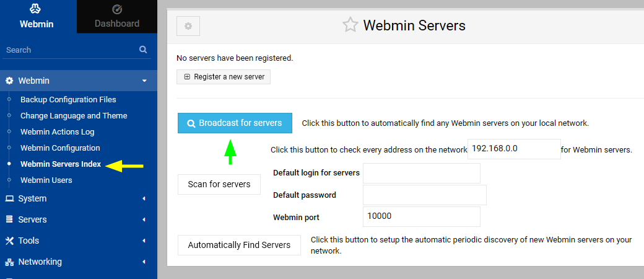Screen dimensions: 644x279
Task: Open Webmin Actions Log
Action: click(58, 131)
